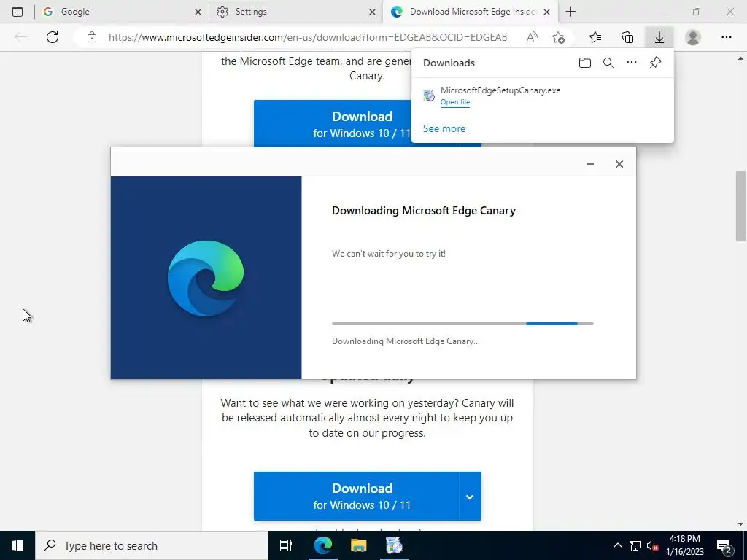Image resolution: width=747 pixels, height=560 pixels.
Task: Expand the bottom Download button dropdown arrow
Action: [470, 497]
